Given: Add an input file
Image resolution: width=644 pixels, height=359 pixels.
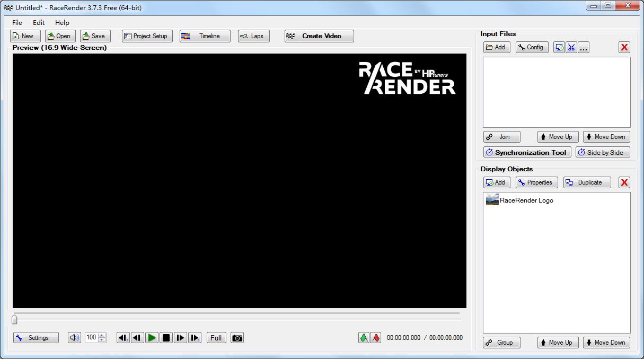Looking at the screenshot, I should 497,47.
